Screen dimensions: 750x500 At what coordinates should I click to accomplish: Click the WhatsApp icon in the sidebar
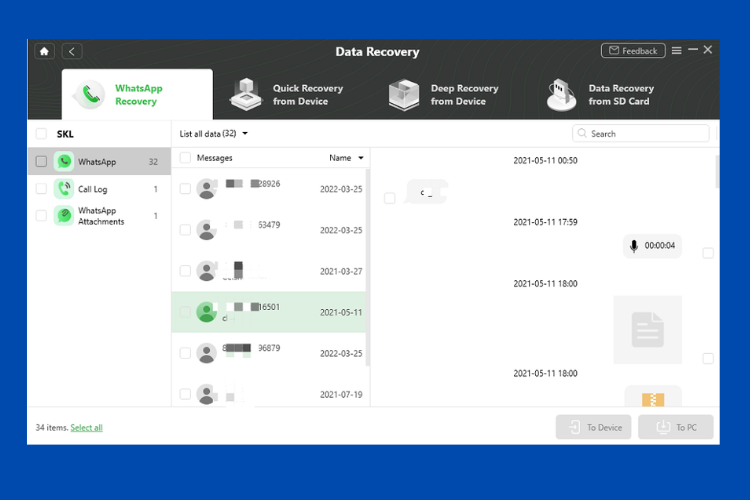64,161
